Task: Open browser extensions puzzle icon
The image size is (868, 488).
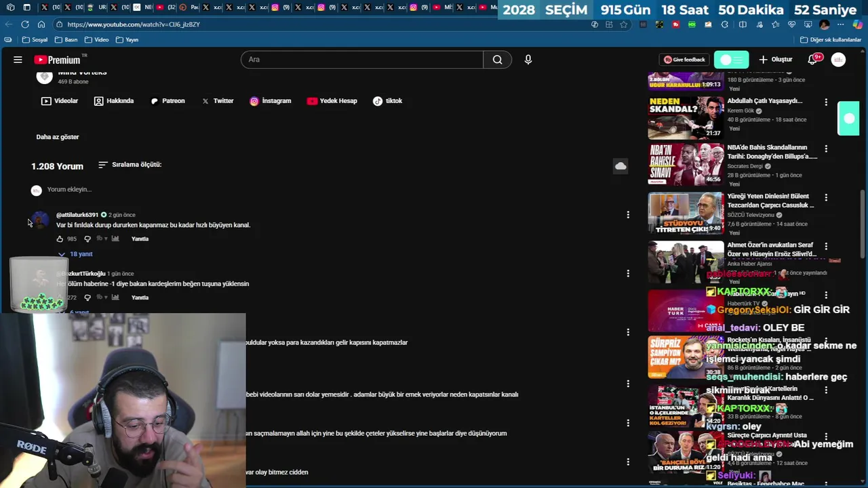Action: pos(725,24)
